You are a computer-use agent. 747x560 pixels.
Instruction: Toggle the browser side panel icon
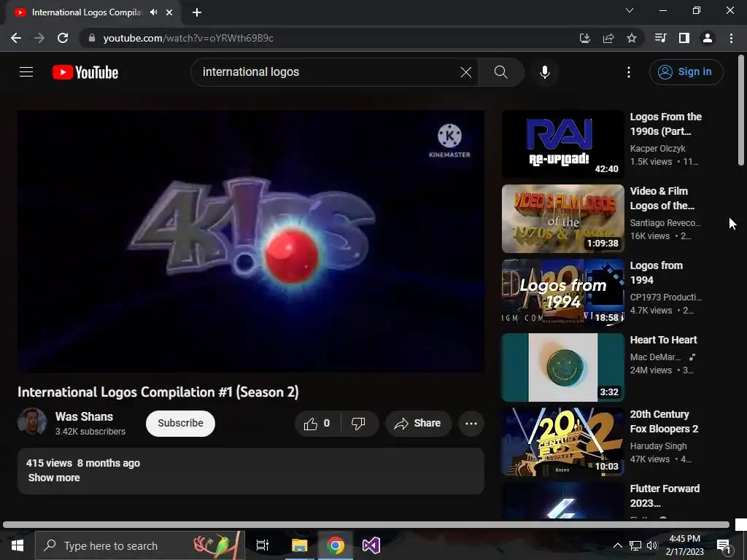(x=684, y=38)
